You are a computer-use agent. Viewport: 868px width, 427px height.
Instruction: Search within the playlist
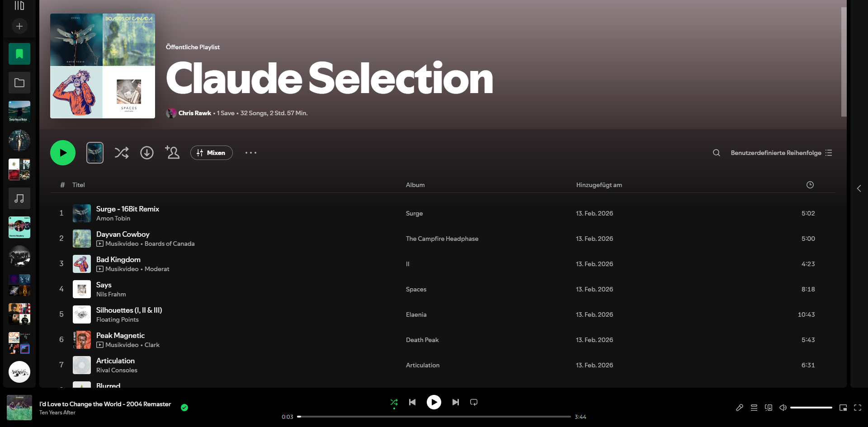[x=716, y=153]
